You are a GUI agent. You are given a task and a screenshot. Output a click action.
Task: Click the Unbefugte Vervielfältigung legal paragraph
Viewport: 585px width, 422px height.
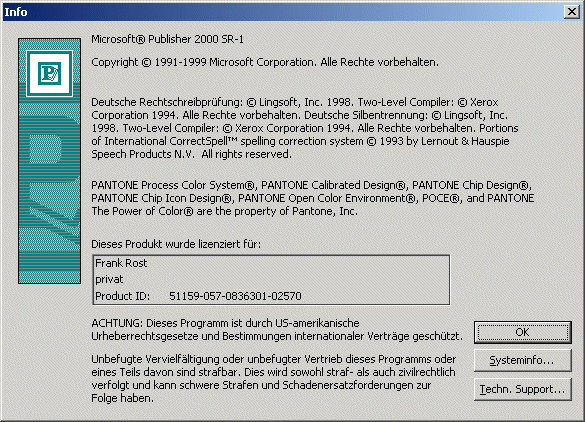click(x=273, y=378)
